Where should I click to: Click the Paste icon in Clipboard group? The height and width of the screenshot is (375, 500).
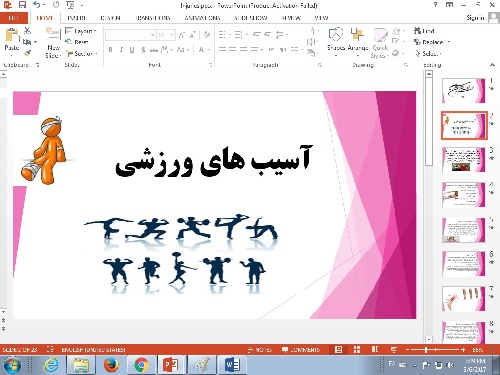tap(12, 36)
